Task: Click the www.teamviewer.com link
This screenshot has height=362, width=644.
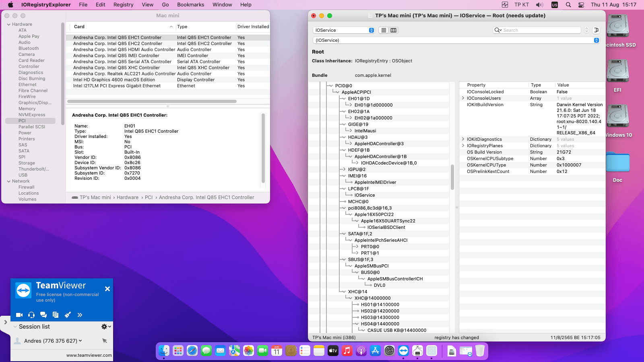Action: [89, 355]
